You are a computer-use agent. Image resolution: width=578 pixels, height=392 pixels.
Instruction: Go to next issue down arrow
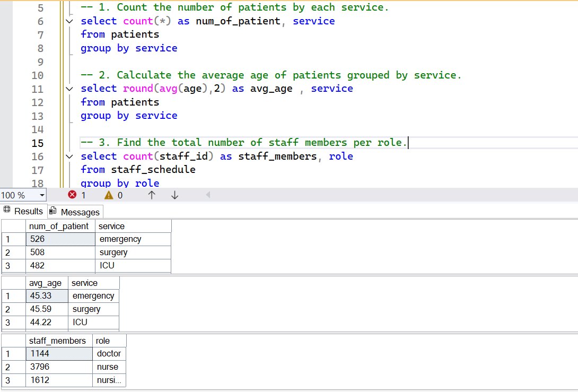(175, 195)
